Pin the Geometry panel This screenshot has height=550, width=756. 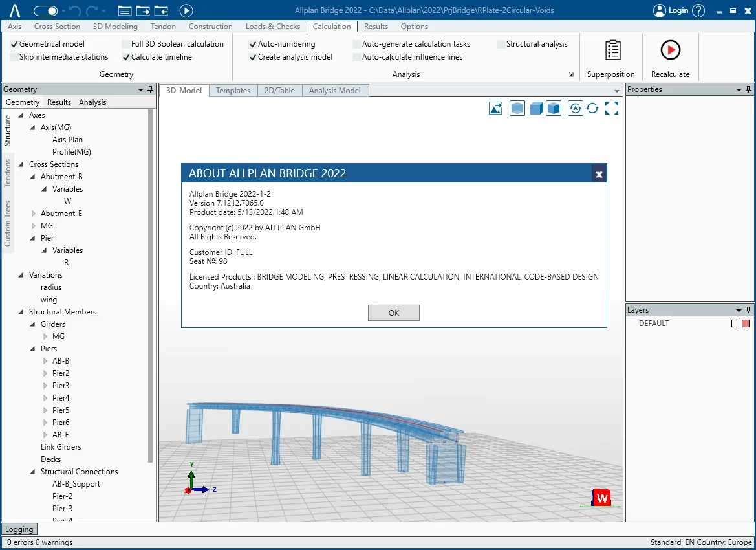click(151, 89)
